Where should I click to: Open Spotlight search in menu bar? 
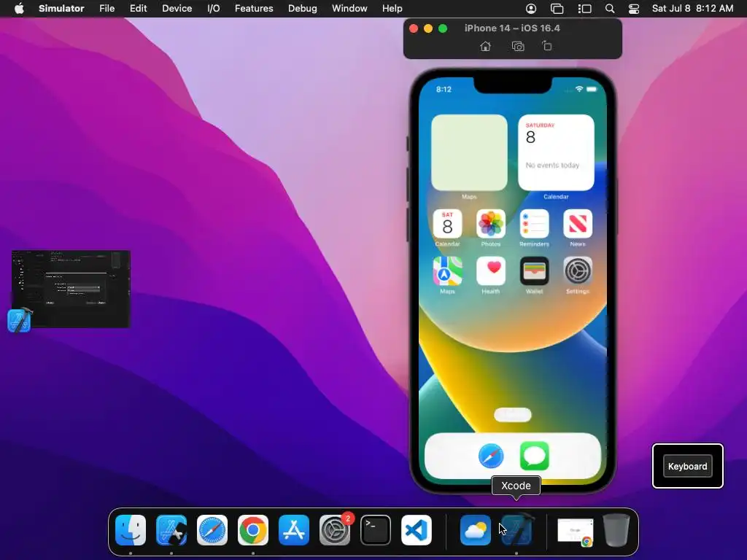(x=610, y=9)
